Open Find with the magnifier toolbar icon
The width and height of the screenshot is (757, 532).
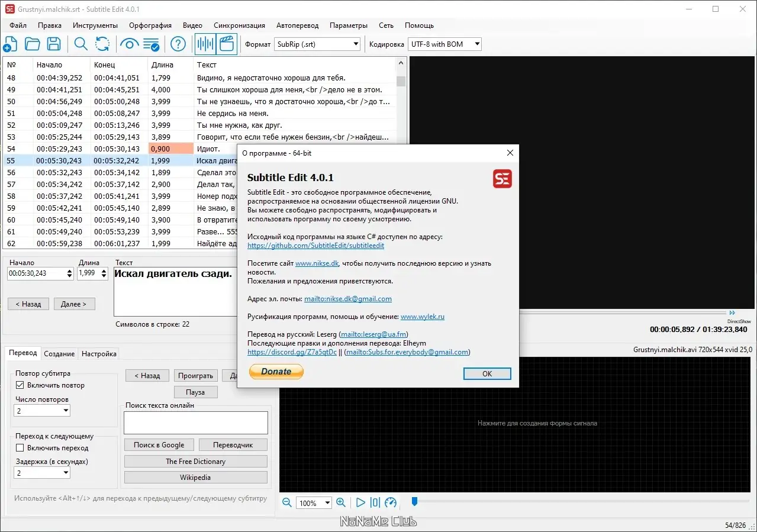click(x=80, y=44)
